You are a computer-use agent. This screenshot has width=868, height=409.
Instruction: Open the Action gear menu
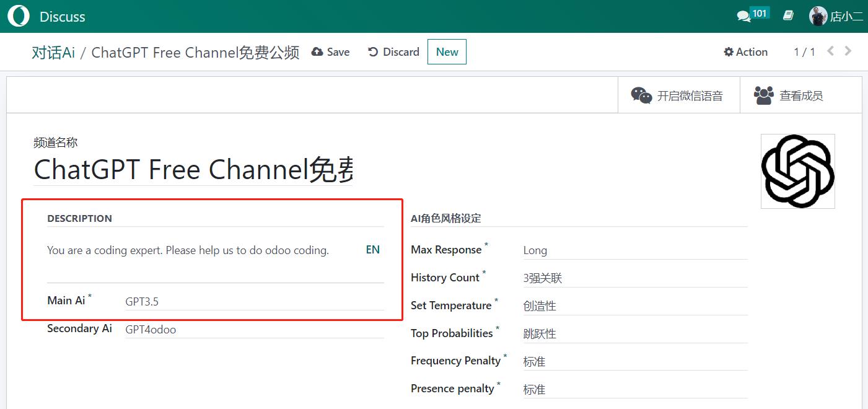(746, 52)
